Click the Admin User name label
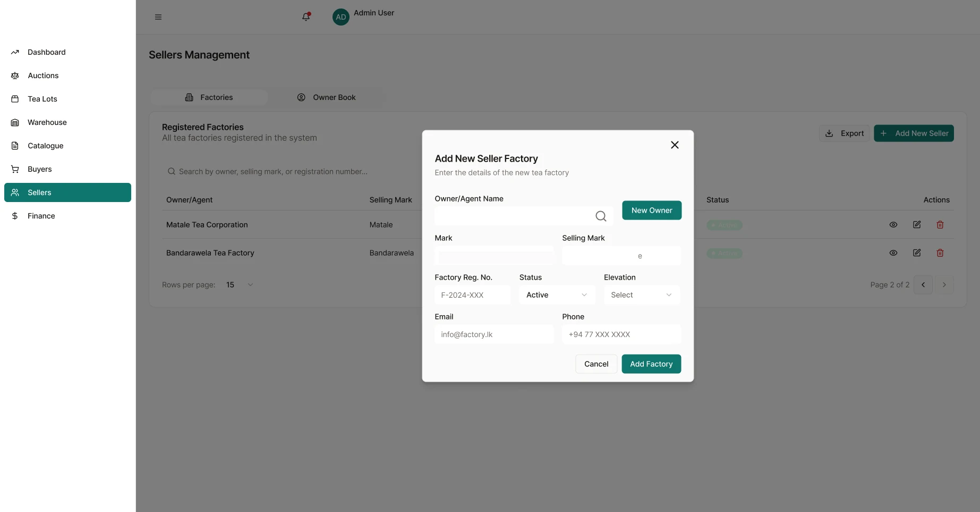Viewport: 980px width, 512px height. pos(374,13)
